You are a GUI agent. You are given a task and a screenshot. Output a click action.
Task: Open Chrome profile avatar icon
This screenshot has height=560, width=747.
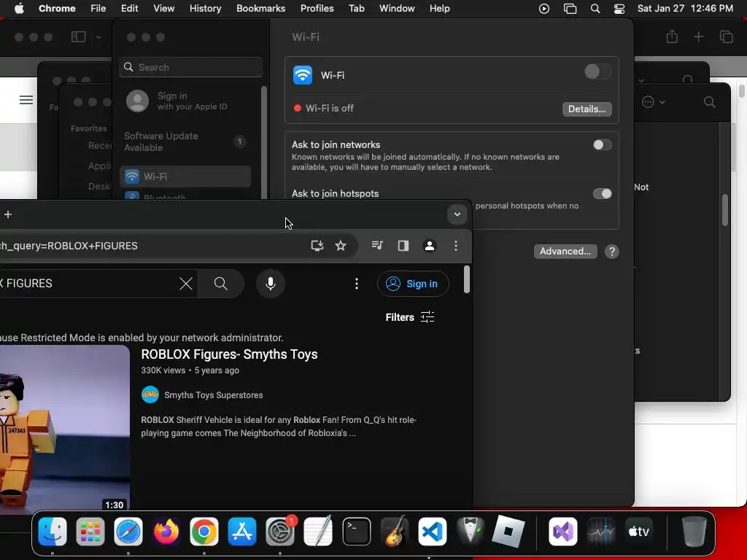(x=430, y=246)
